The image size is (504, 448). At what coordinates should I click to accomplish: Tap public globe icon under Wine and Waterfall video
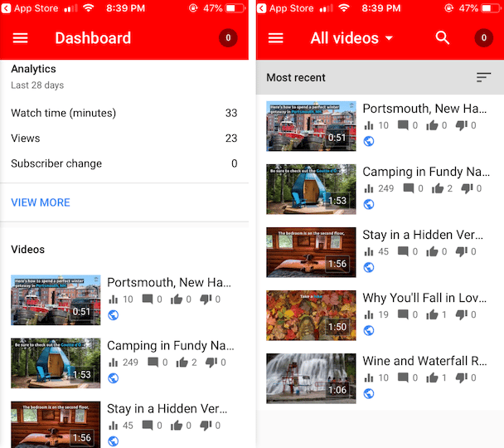(x=369, y=393)
